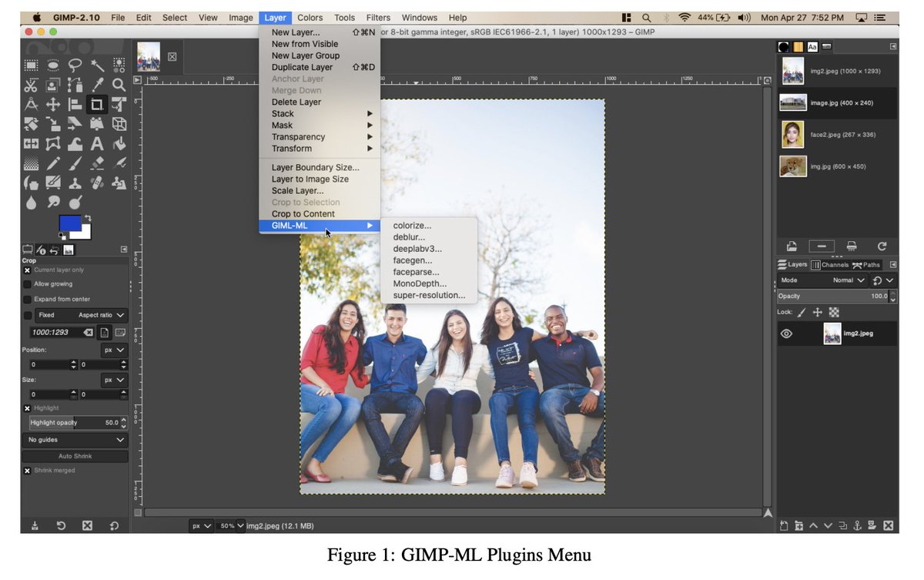The width and height of the screenshot is (924, 580).
Task: Choose super-resolution... plugin entry
Action: (429, 295)
